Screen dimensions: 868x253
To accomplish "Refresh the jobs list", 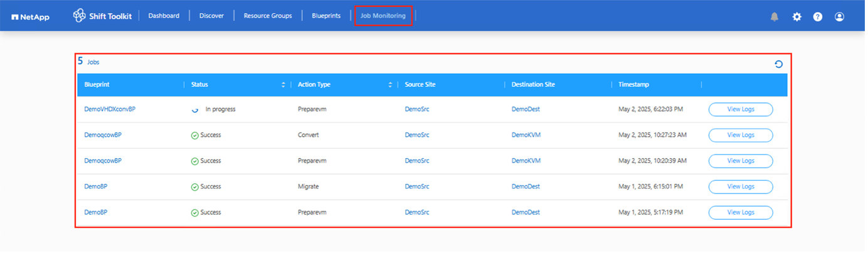I will (778, 64).
